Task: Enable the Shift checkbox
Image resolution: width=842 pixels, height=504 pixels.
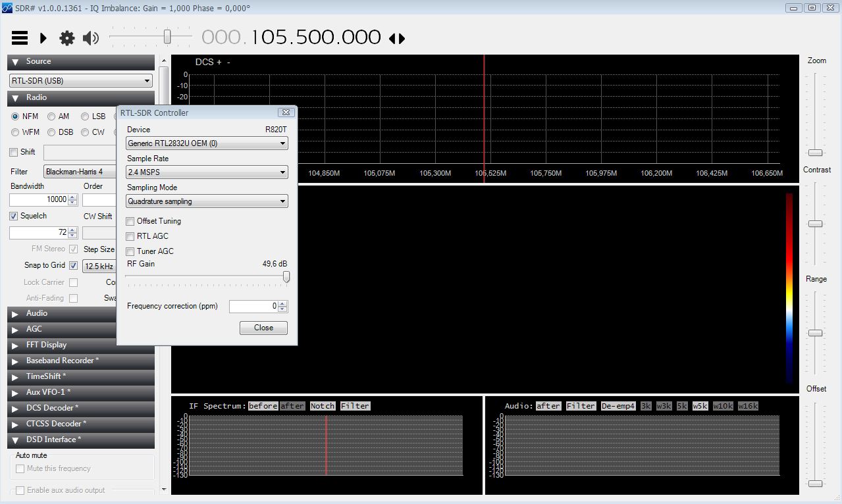Action: tap(14, 152)
